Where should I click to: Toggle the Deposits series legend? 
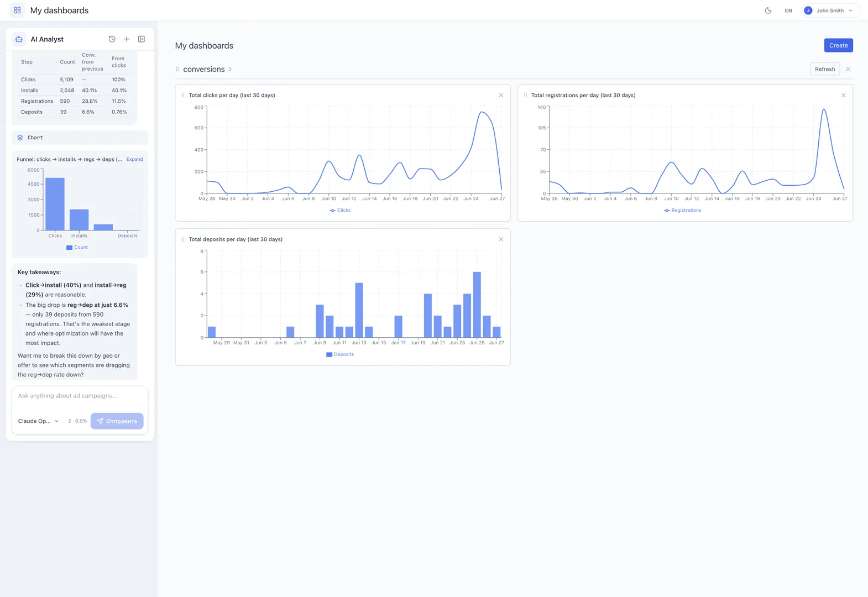[340, 354]
